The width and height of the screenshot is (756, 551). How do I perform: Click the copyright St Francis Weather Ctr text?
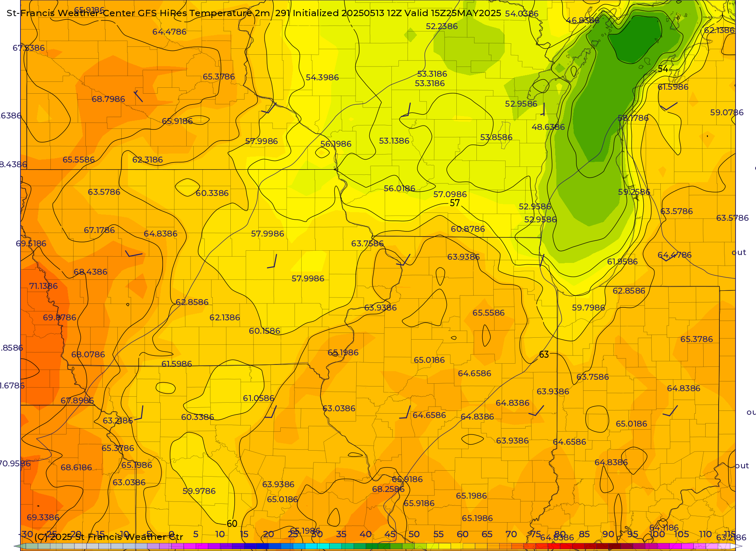[x=109, y=537]
